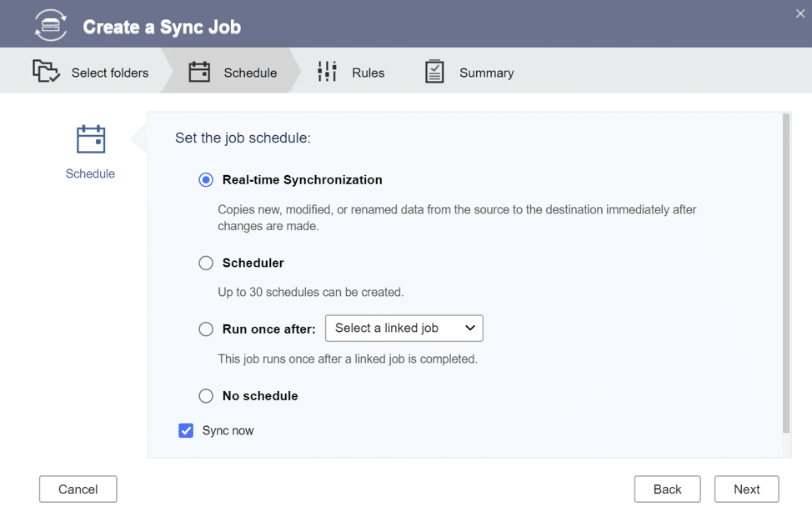Click the Next button

[x=746, y=489]
